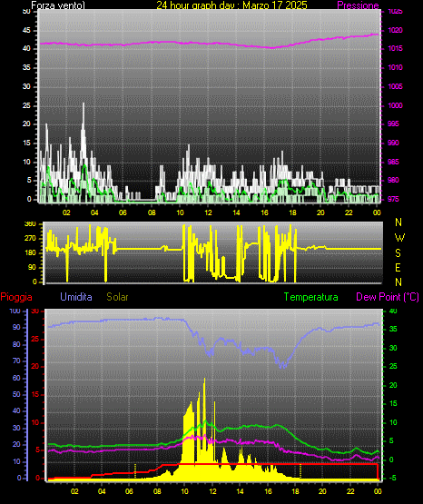Viewport: 423px width, 504px height.
Task: Click the 25 rain axis value
Action: tap(35, 339)
